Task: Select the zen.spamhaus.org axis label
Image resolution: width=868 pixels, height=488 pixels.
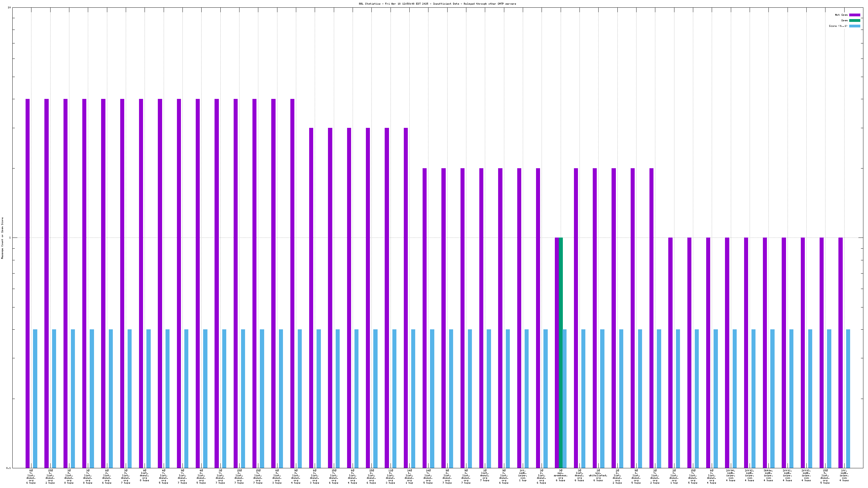Action: 560,475
